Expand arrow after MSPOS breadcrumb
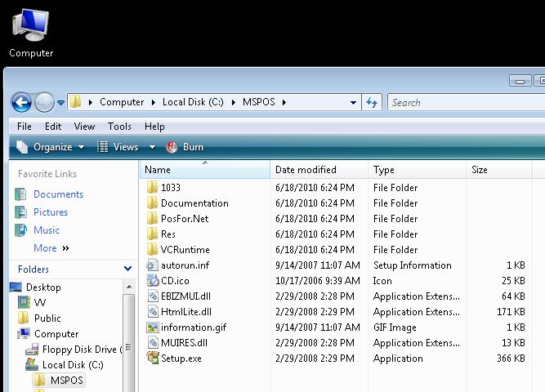 pos(284,102)
